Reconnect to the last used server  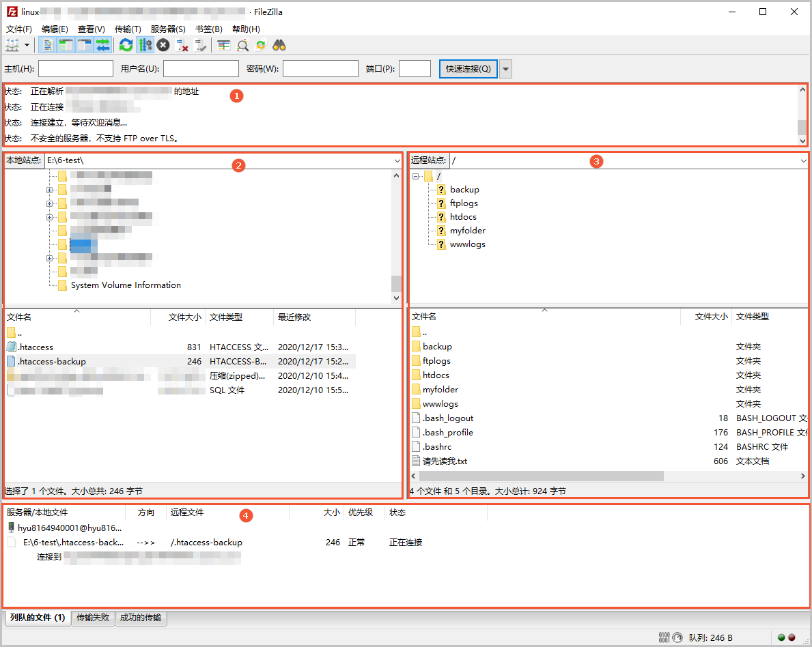pyautogui.click(x=200, y=46)
